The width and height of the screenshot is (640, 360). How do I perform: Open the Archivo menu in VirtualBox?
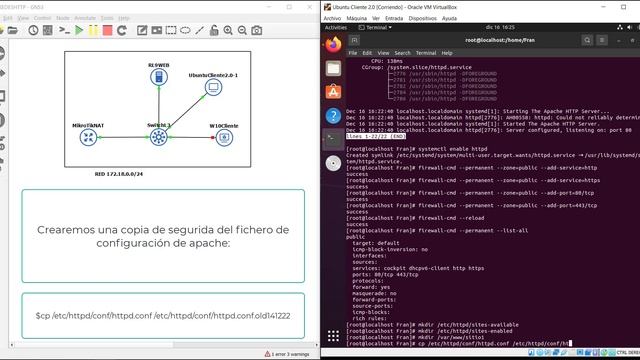coord(332,18)
